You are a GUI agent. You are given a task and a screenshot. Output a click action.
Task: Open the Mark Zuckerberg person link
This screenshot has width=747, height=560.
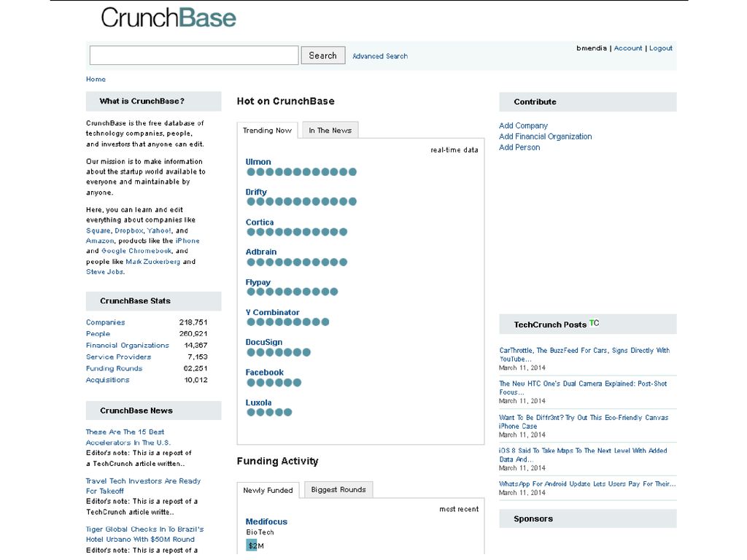(153, 262)
